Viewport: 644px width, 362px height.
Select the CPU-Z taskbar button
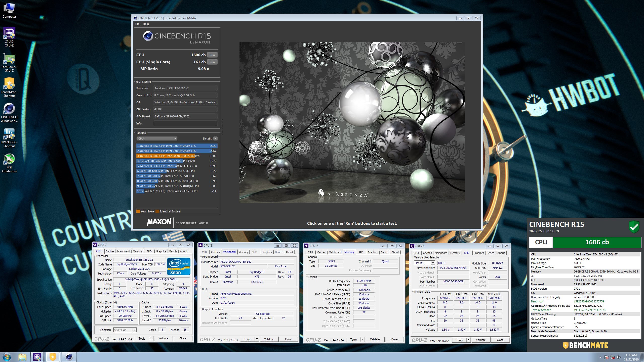click(x=37, y=357)
